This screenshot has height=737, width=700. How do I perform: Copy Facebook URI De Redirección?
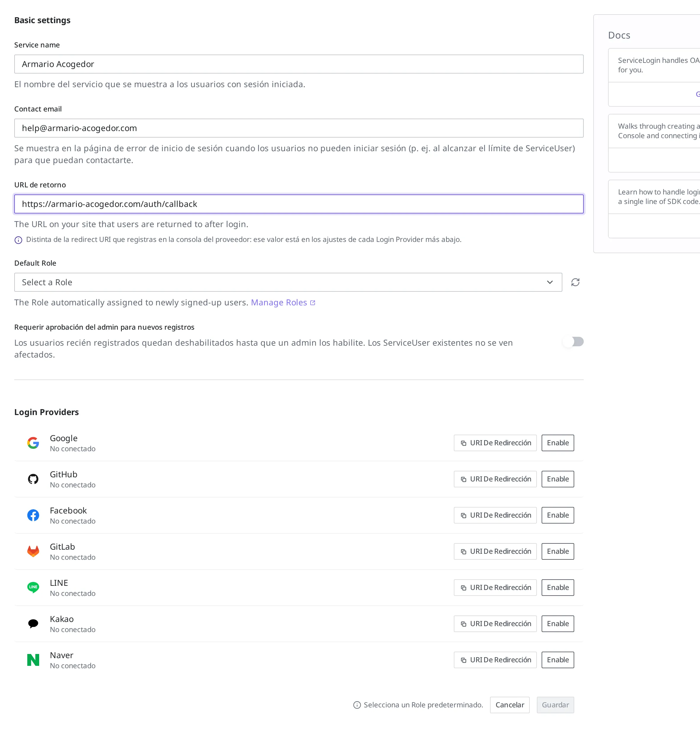pos(495,515)
